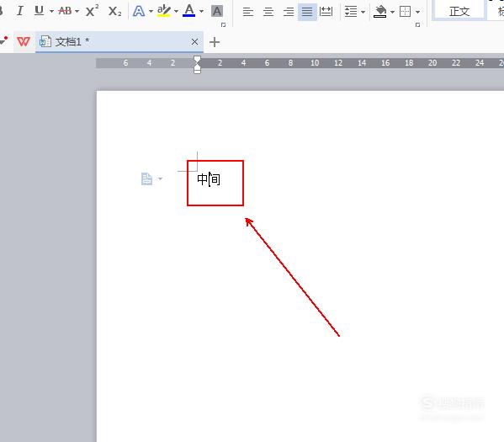This screenshot has width=504, height=442.
Task: Apply paragraph shading fill bucket
Action: (380, 12)
